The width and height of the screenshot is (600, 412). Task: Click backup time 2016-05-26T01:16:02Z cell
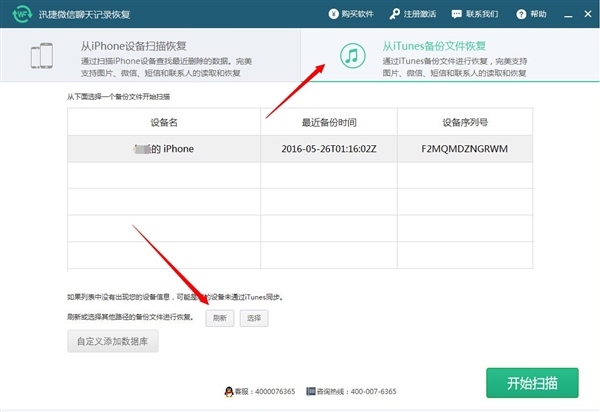tap(329, 149)
